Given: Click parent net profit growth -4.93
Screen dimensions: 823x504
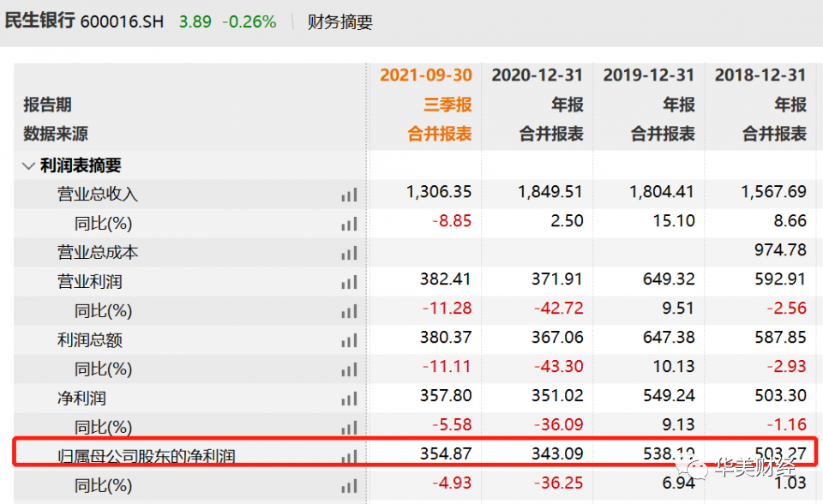Looking at the screenshot, I should pyautogui.click(x=452, y=483).
